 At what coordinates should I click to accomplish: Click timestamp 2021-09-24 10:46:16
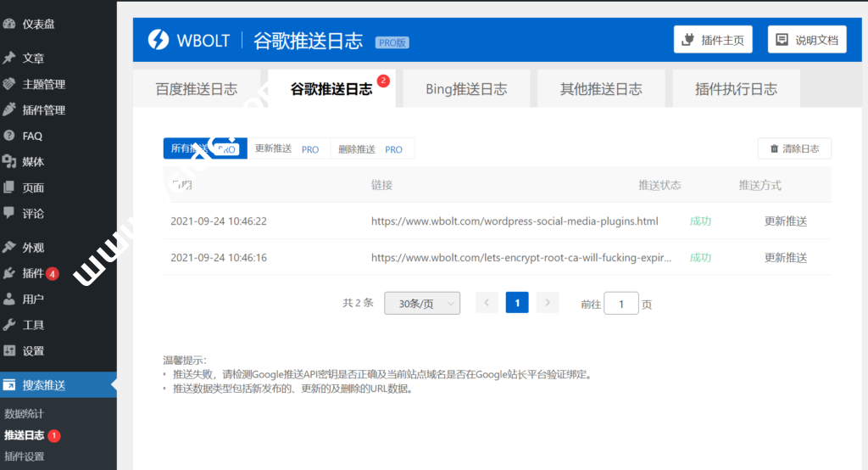point(219,258)
